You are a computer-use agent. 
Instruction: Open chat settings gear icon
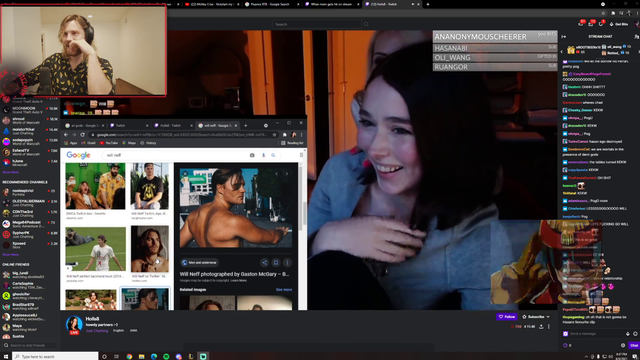[623, 345]
